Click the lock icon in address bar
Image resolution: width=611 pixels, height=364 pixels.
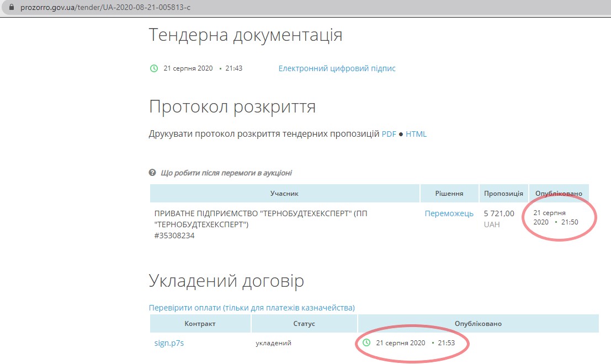coord(11,7)
